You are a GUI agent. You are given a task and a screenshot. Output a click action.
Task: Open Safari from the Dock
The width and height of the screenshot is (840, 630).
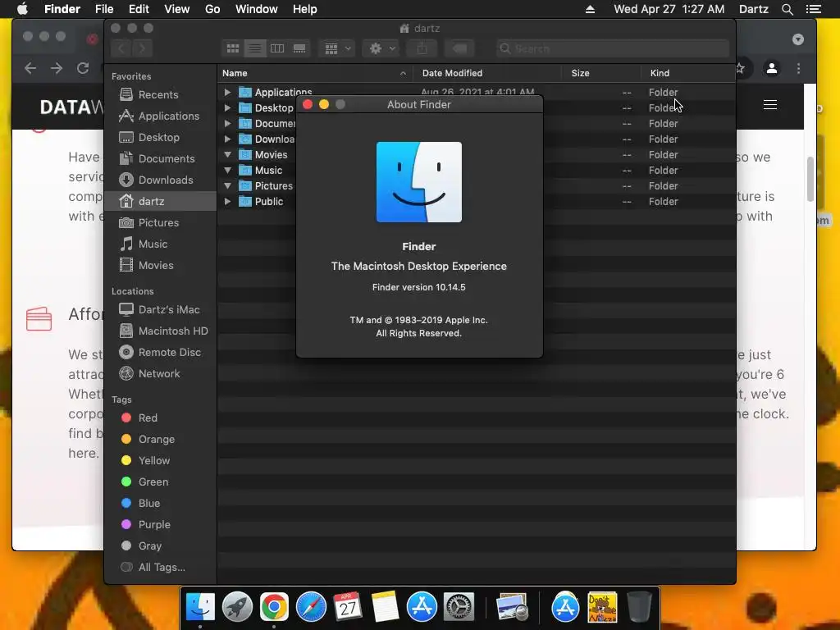pyautogui.click(x=311, y=607)
